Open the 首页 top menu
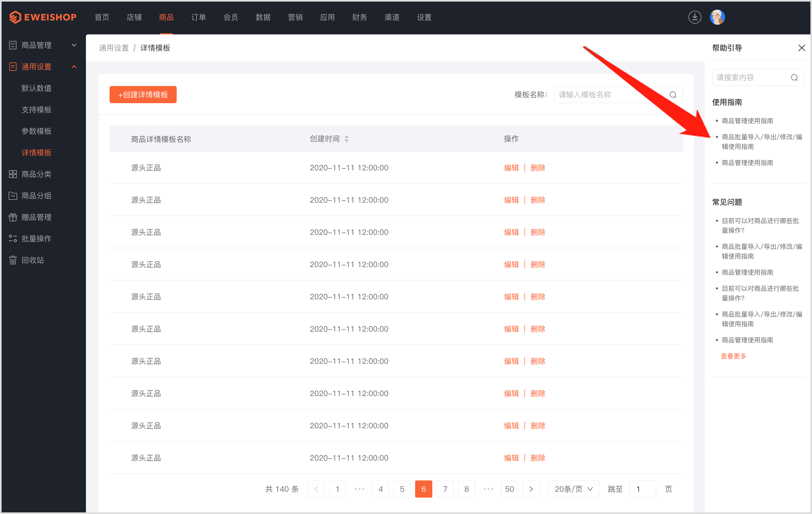This screenshot has height=514, width=812. pyautogui.click(x=102, y=17)
